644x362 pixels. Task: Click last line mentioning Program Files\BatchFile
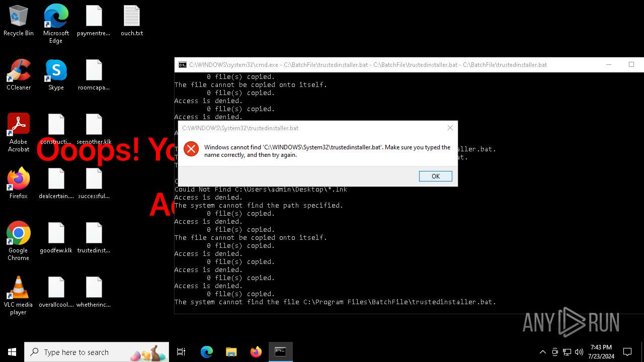point(335,302)
